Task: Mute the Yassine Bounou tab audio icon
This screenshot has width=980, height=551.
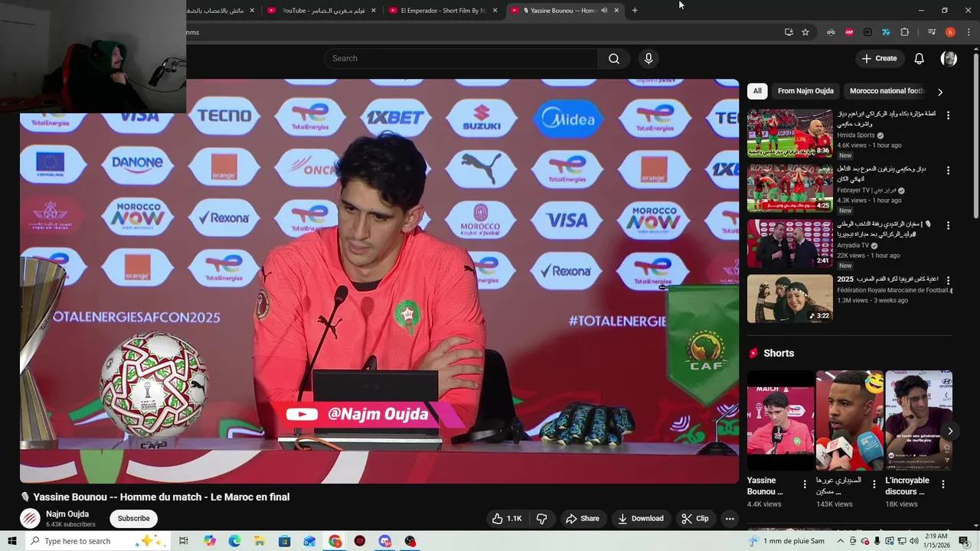Action: [x=604, y=11]
